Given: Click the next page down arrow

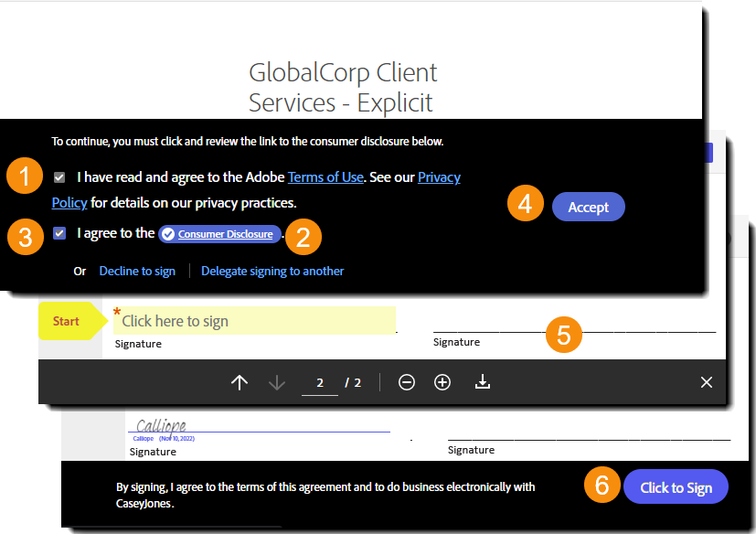Looking at the screenshot, I should point(277,382).
